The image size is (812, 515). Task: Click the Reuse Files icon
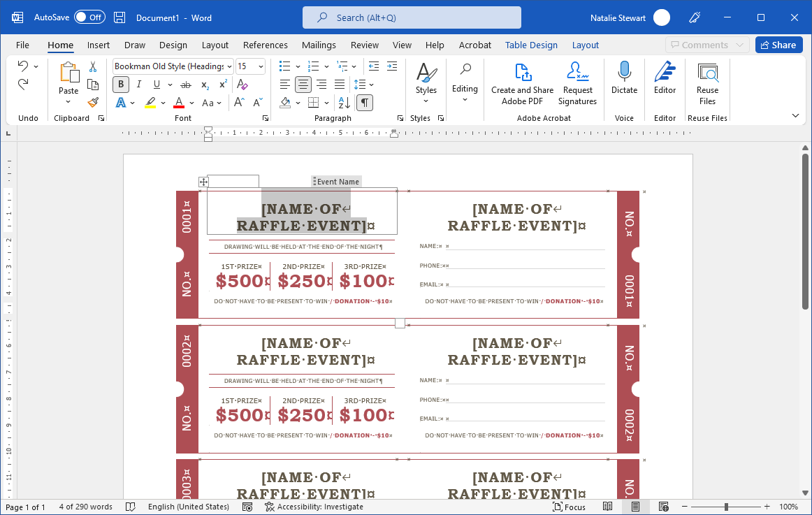[707, 73]
